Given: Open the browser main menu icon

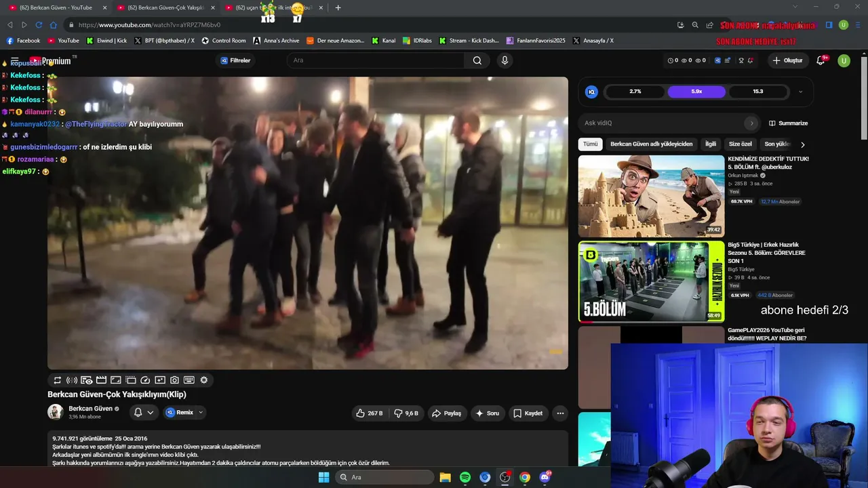Looking at the screenshot, I should (857, 25).
